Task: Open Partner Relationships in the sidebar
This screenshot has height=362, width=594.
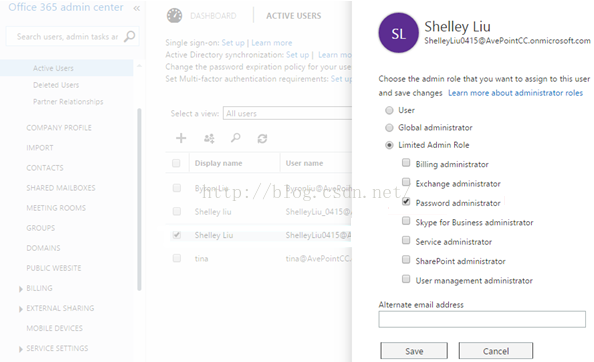Action: coord(68,101)
